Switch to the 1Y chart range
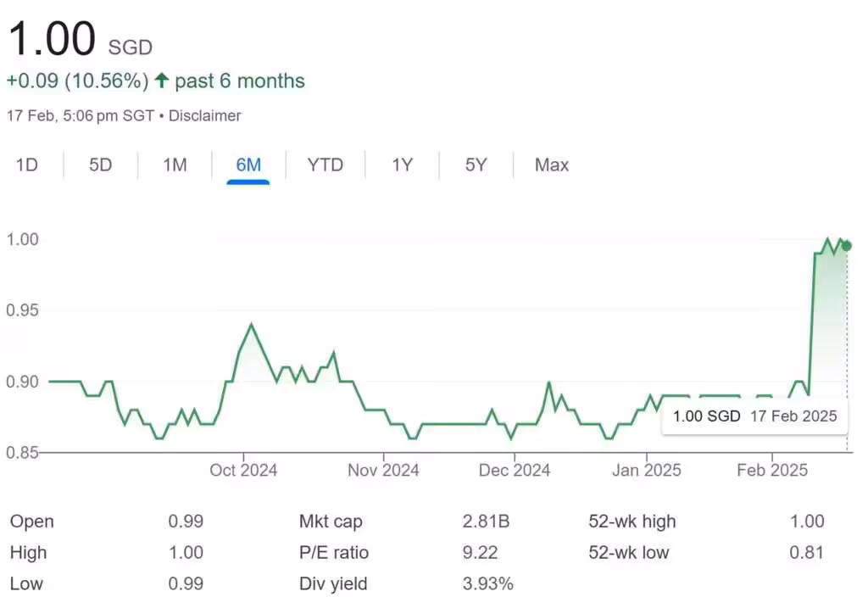The height and width of the screenshot is (597, 868). point(402,165)
